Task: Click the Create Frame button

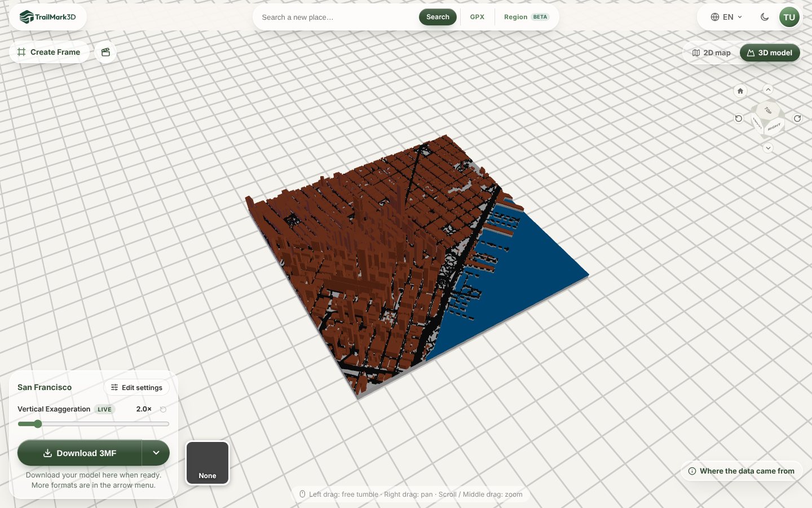Action: pos(49,52)
